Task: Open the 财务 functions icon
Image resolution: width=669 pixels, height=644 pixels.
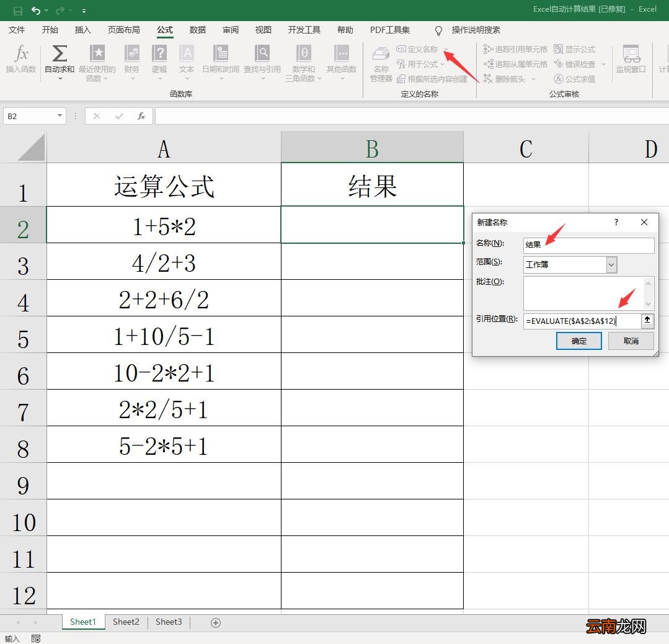Action: (x=132, y=53)
